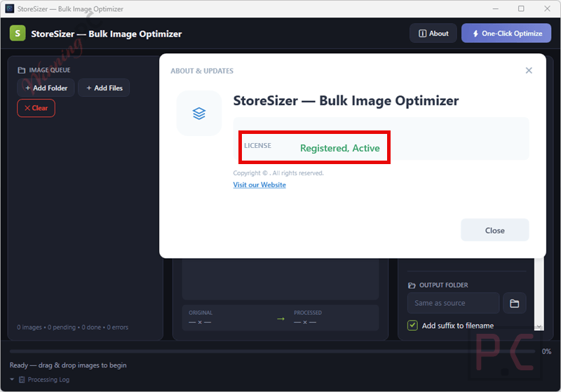Image resolution: width=561 pixels, height=392 pixels.
Task: Click 'Ready — drag & drop images to begin' status
Action: 68,365
